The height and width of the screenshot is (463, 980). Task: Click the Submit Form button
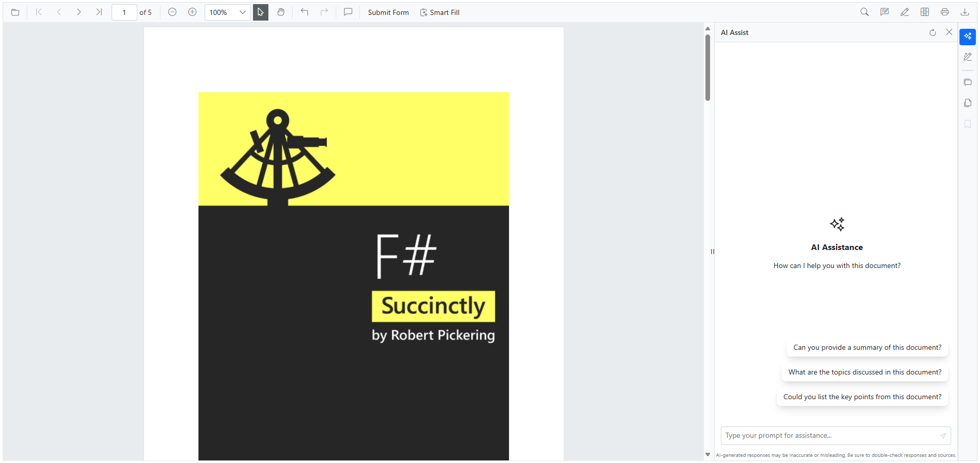tap(388, 12)
